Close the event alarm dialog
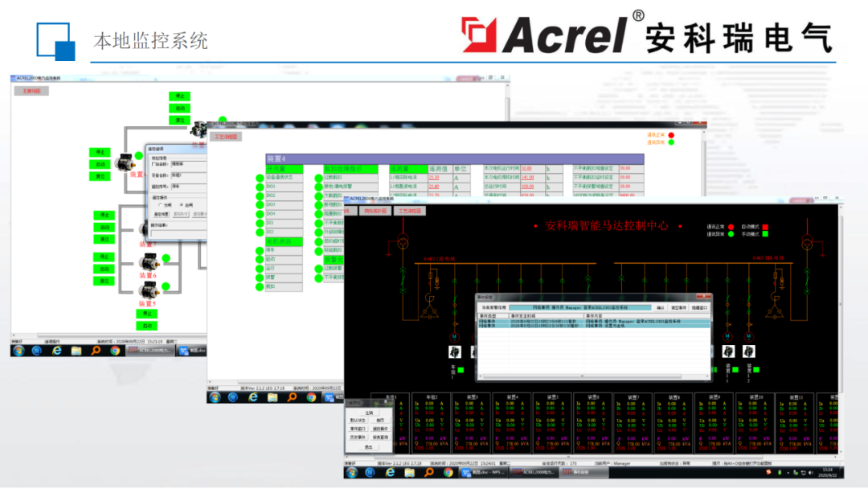Screen dimensions: 868x489 [704, 298]
